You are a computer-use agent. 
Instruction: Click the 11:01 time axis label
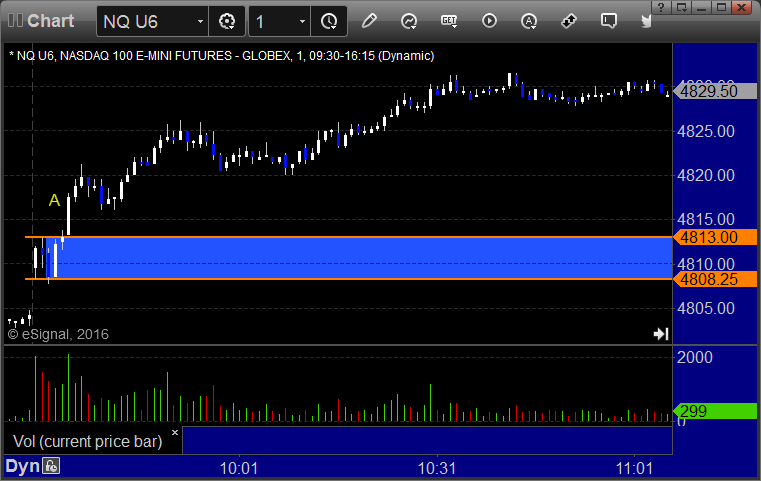point(634,468)
